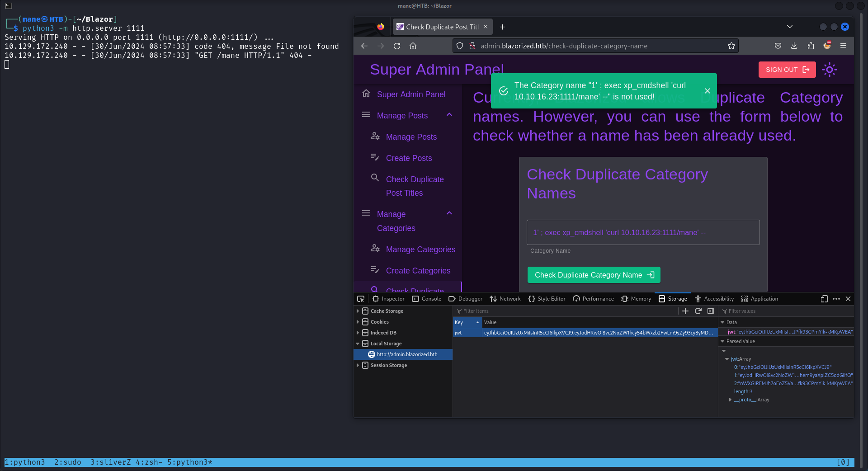Image resolution: width=868 pixels, height=471 pixels.
Task: Expand Cache Storage tree node
Action: (x=358, y=311)
